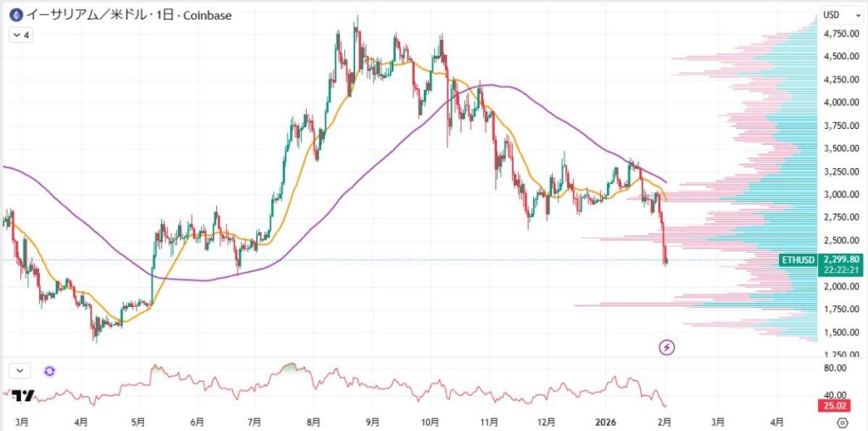868x431 pixels.
Task: Collapse the RSI pane chevron button
Action: click(19, 371)
